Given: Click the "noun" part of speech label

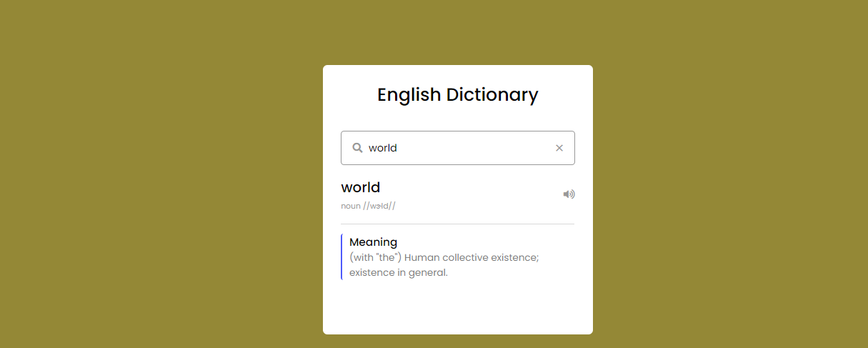Looking at the screenshot, I should coord(351,206).
